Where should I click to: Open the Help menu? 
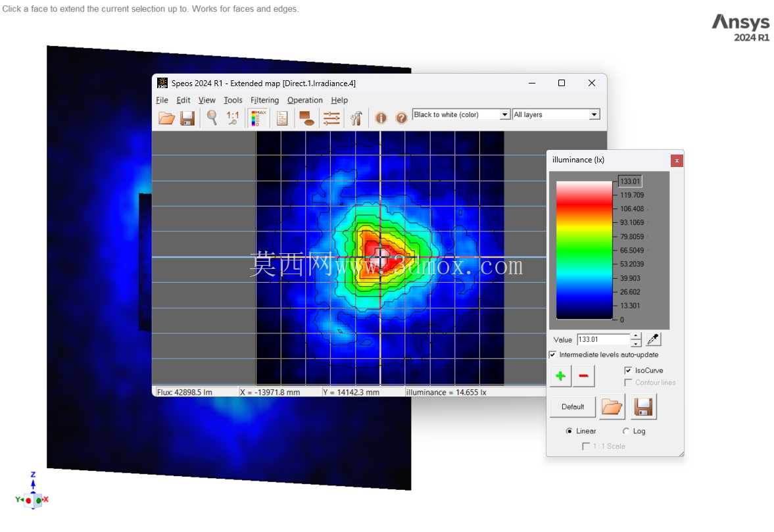[x=339, y=100]
